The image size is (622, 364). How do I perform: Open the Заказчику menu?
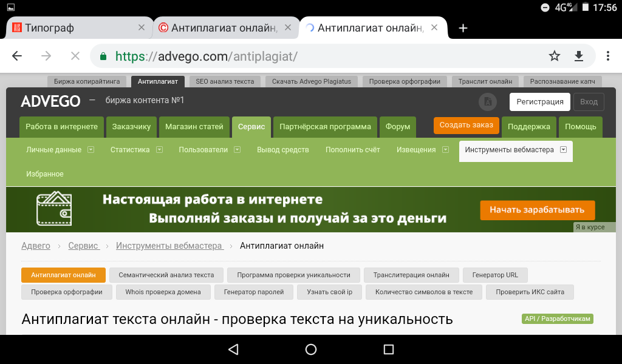tap(131, 127)
